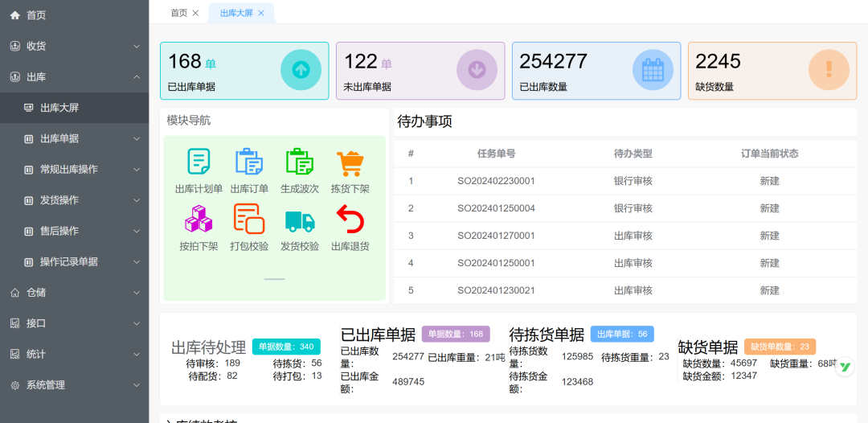Expand the 收货 sidebar menu

point(74,46)
